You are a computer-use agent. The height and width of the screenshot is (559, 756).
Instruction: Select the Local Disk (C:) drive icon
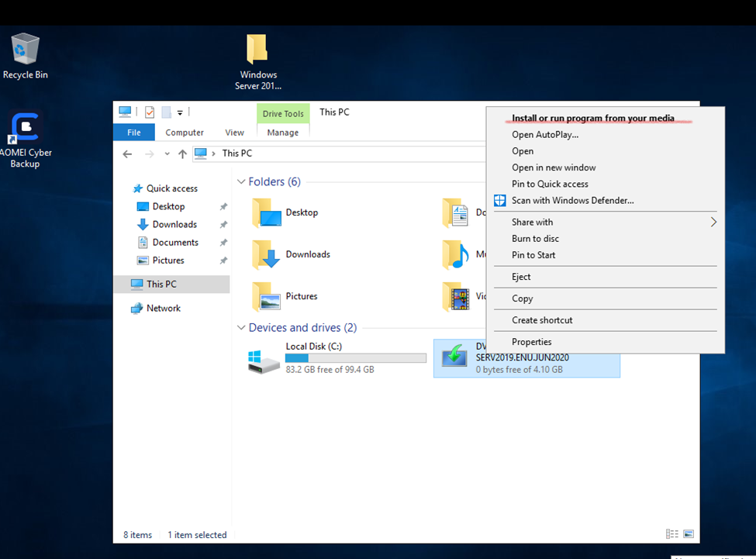[264, 361]
